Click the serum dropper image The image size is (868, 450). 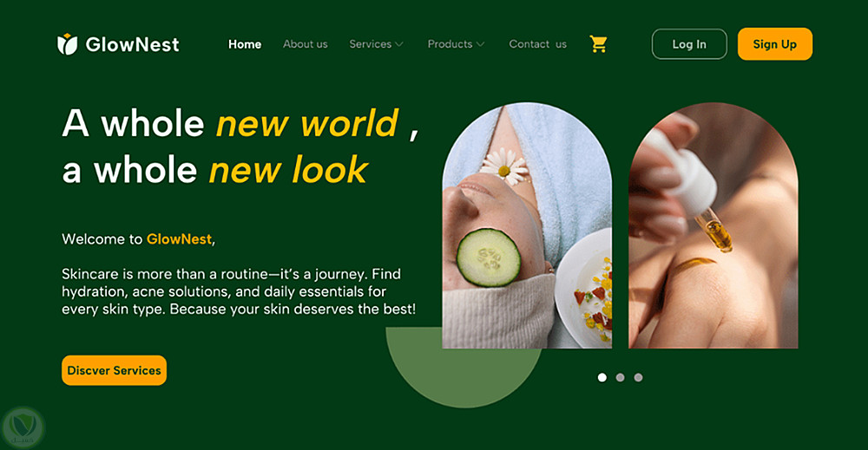point(713,225)
